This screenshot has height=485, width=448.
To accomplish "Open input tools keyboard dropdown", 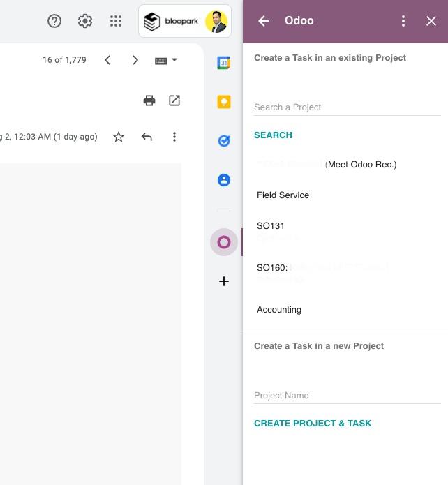I will (166, 60).
